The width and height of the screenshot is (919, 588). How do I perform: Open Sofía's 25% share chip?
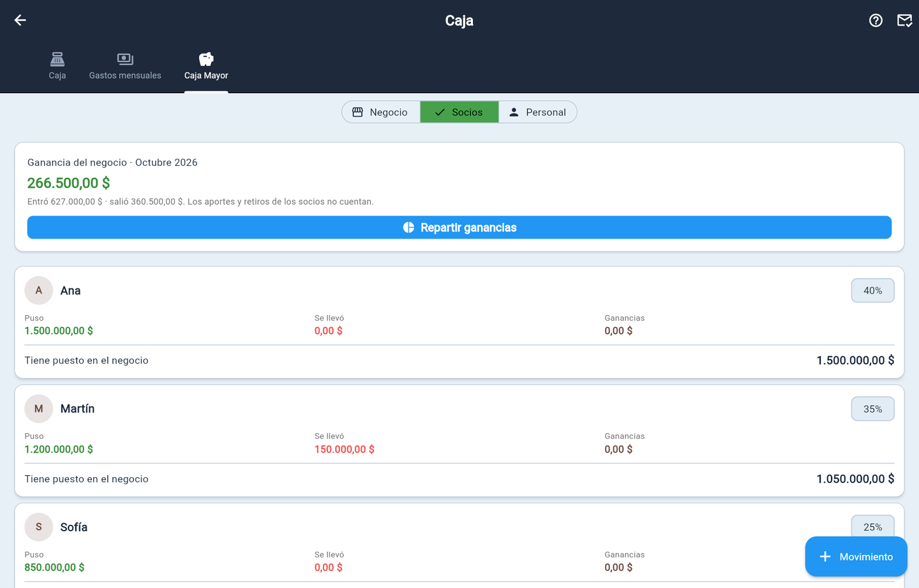click(872, 527)
